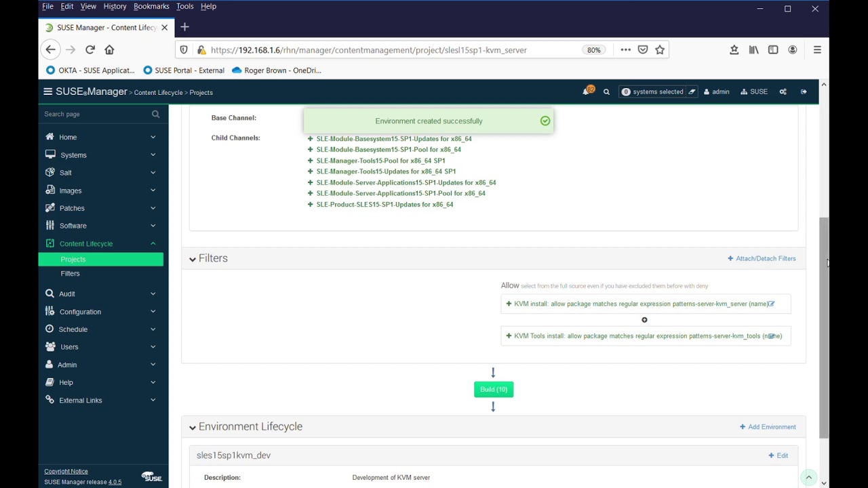
Task: Open the preferences gears icon
Action: pyautogui.click(x=783, y=92)
